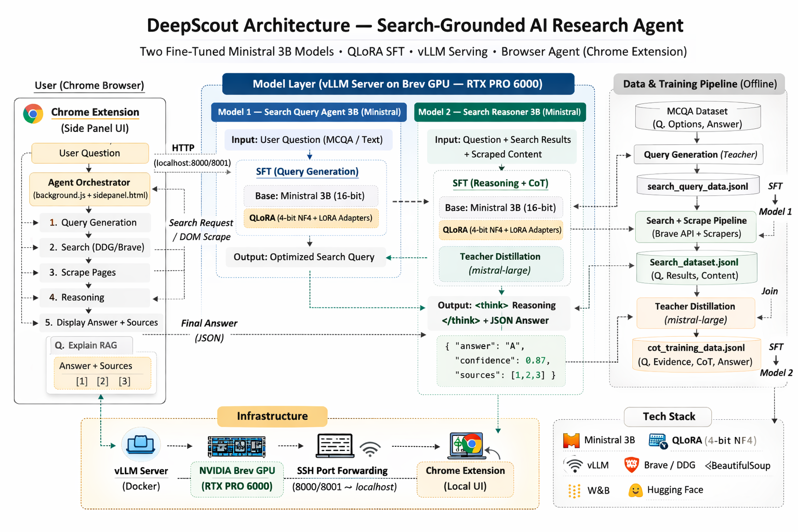Select the Model 1 Search Query Agent header
The height and width of the screenshot is (532, 798).
coord(309,112)
